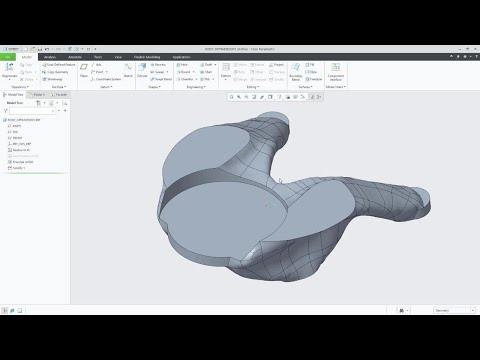Choose the Swept Blend tool
480x360 pixels.
161,79
